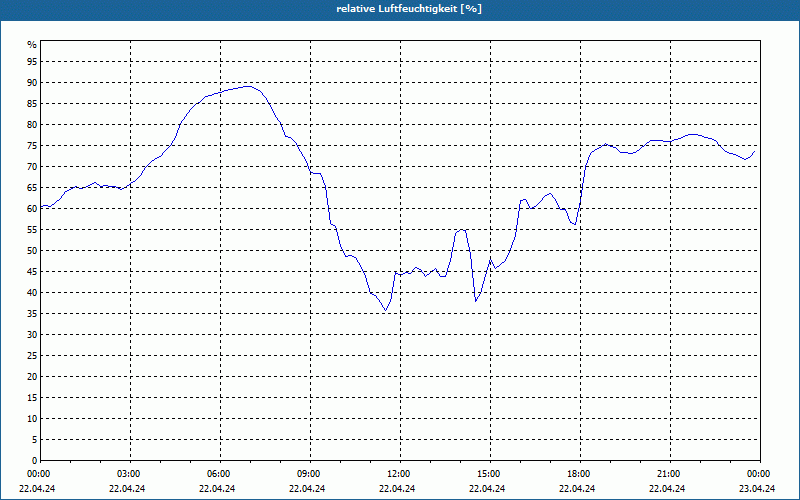Click the 'relative Luftfeuchtigkeit [%]' chart title

(409, 9)
